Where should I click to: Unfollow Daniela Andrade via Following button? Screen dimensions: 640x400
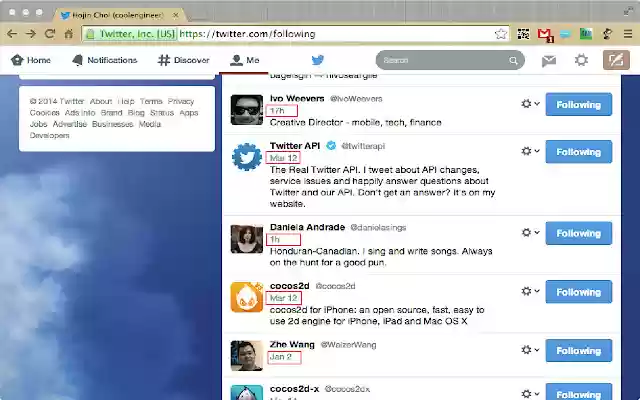coord(578,233)
